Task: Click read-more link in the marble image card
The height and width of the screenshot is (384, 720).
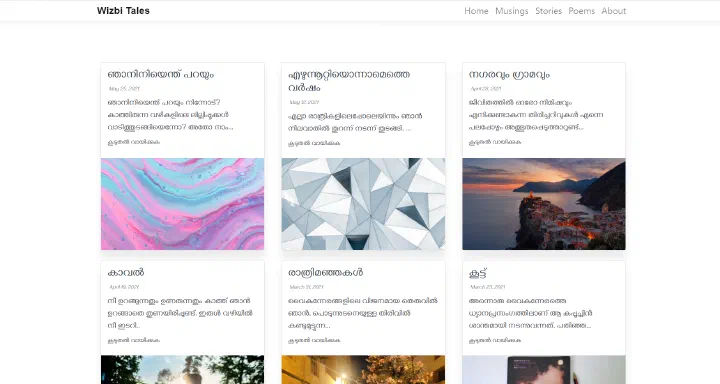Action: 134,142
